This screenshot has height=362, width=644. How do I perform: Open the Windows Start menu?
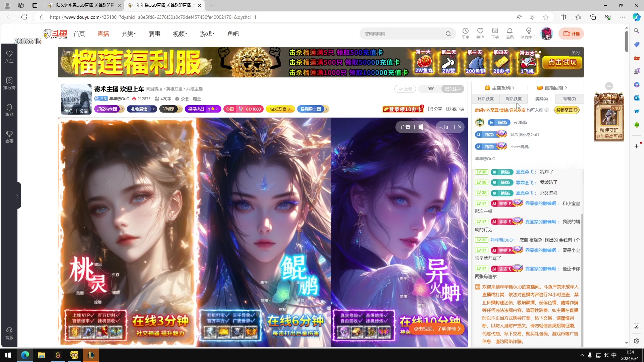click(x=8, y=355)
